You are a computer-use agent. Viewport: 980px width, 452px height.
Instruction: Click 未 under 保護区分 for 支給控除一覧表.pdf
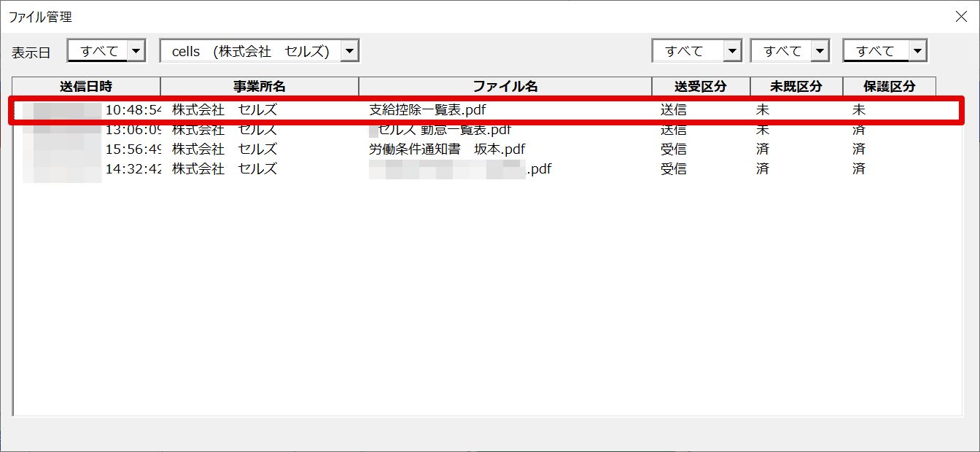(859, 111)
